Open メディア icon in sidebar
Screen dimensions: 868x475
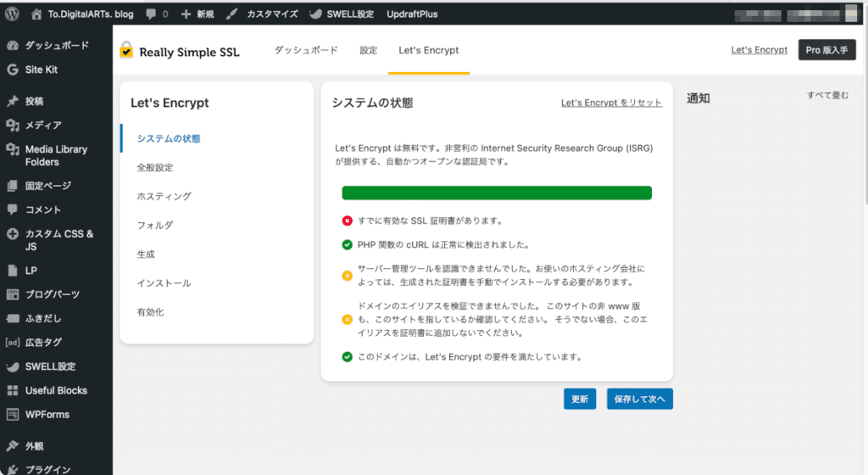click(x=12, y=126)
